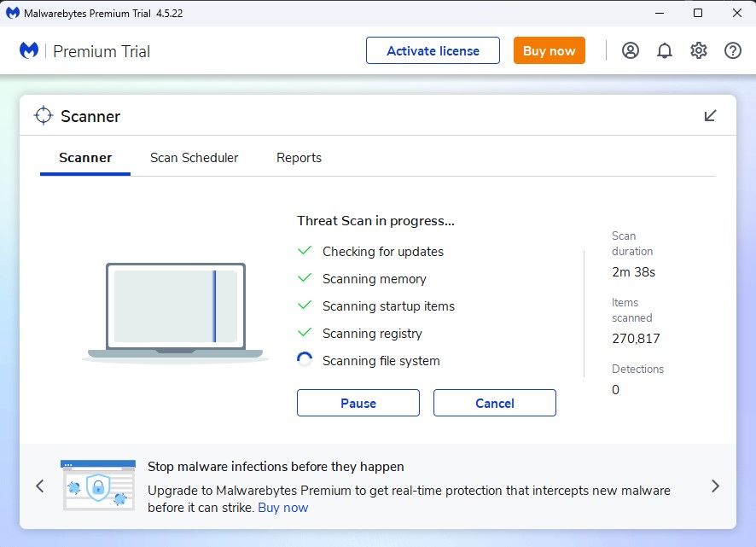Image resolution: width=756 pixels, height=547 pixels.
Task: Click the spinning progress indicator for file system
Action: click(305, 360)
